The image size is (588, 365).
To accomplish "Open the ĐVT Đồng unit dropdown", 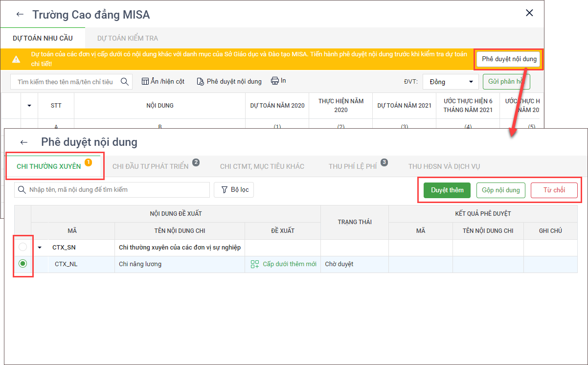I will pos(451,82).
